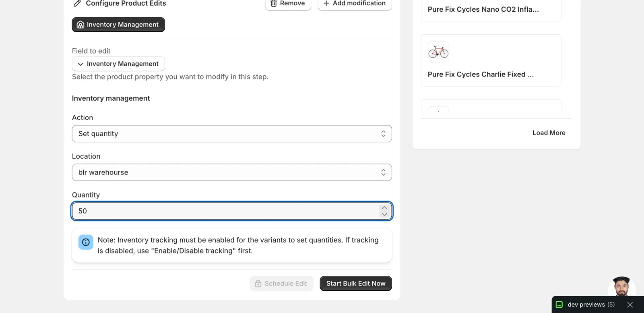This screenshot has width=644, height=313.
Task: Open the Field to edit dropdown
Action: coord(118,64)
